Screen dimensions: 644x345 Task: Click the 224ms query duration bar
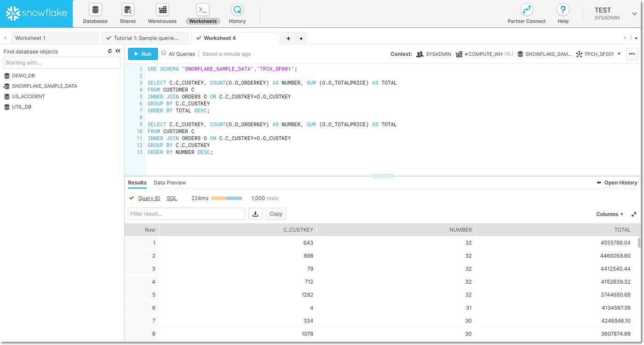pos(226,198)
